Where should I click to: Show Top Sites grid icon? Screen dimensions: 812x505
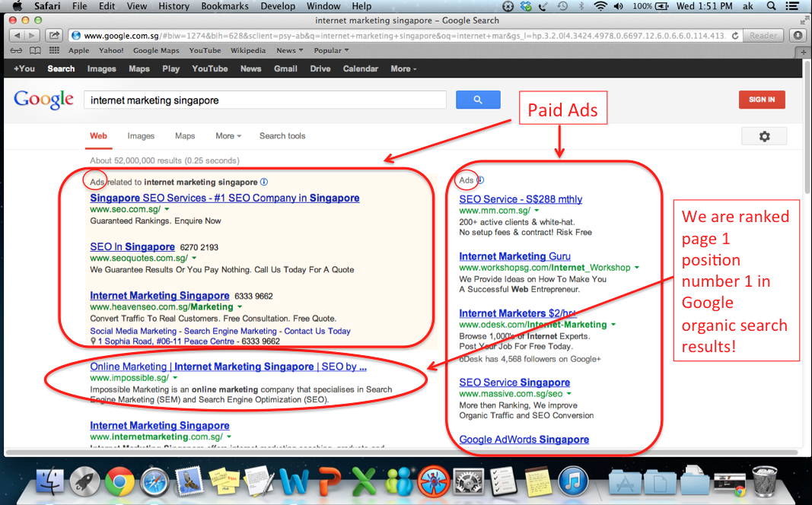(x=54, y=51)
